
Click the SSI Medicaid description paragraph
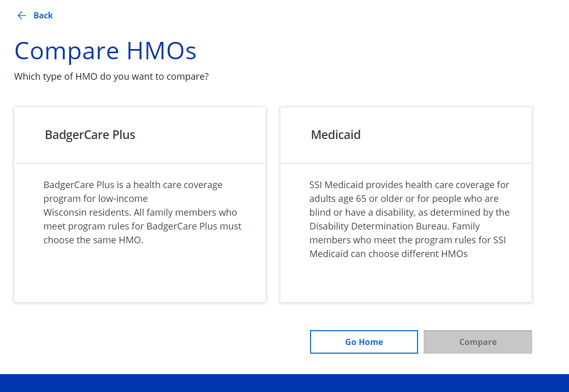[x=409, y=219]
